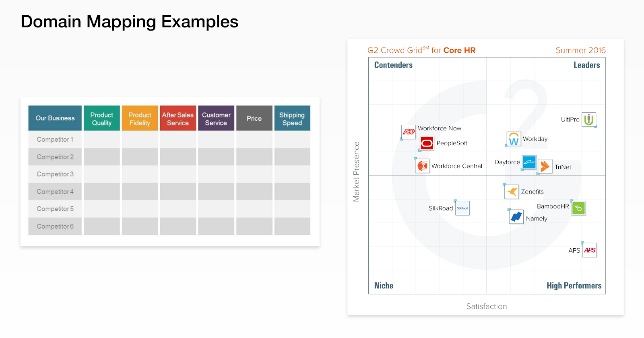
Task: Click the Workforce Central Kronos icon
Action: tap(423, 166)
